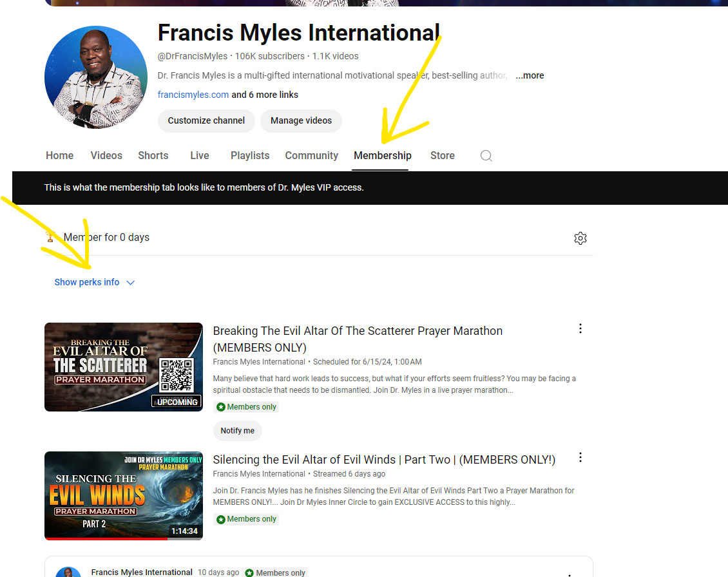Image resolution: width=728 pixels, height=577 pixels.
Task: Click the '10 days ago' post timestamp
Action: click(x=218, y=572)
